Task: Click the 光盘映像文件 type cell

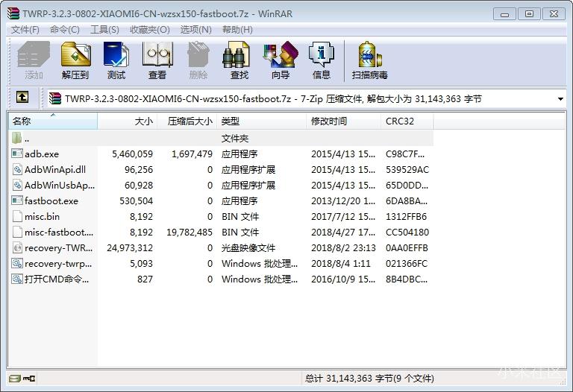Action: click(248, 248)
